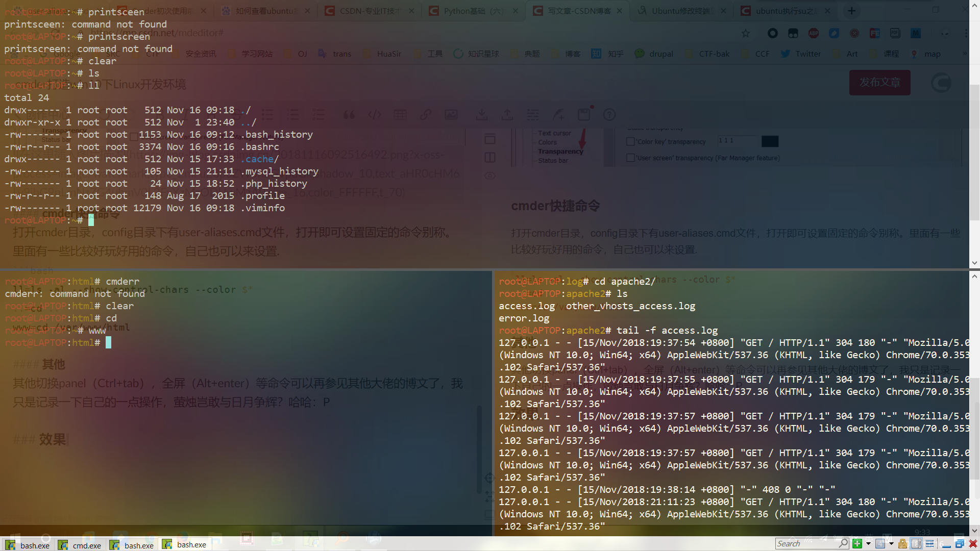Click the active console number 4 icon
Image resolution: width=980 pixels, height=551 pixels.
(880, 543)
